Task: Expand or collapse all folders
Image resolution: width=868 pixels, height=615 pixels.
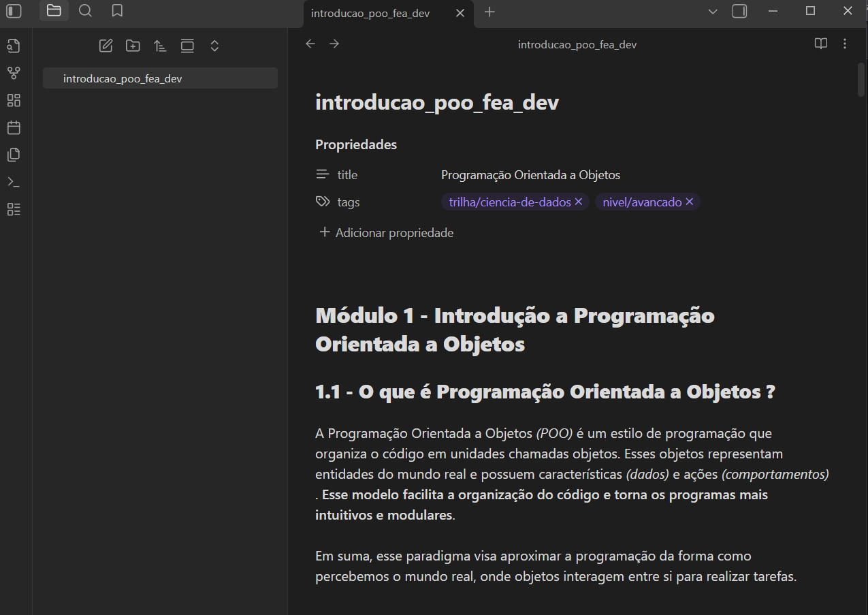Action: pyautogui.click(x=214, y=46)
